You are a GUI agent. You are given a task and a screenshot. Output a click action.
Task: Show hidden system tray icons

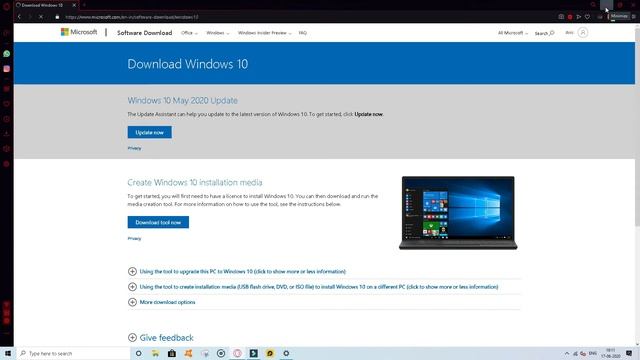(x=567, y=353)
